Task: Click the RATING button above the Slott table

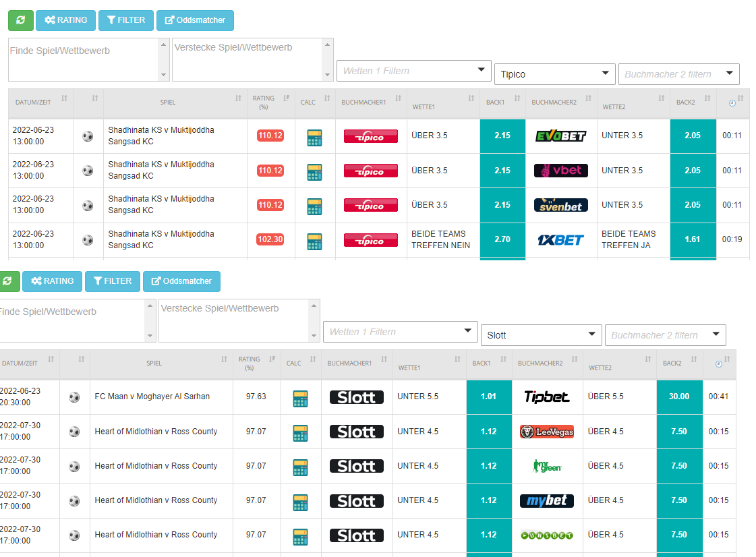Action: coord(52,281)
